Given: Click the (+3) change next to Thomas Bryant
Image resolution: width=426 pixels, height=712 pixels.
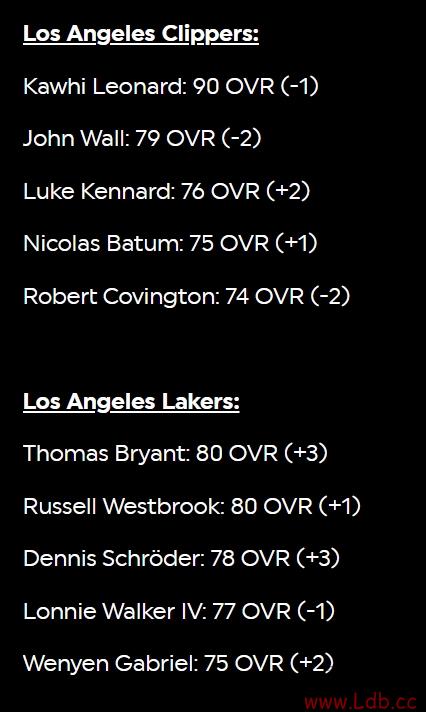Looking at the screenshot, I should (306, 454).
